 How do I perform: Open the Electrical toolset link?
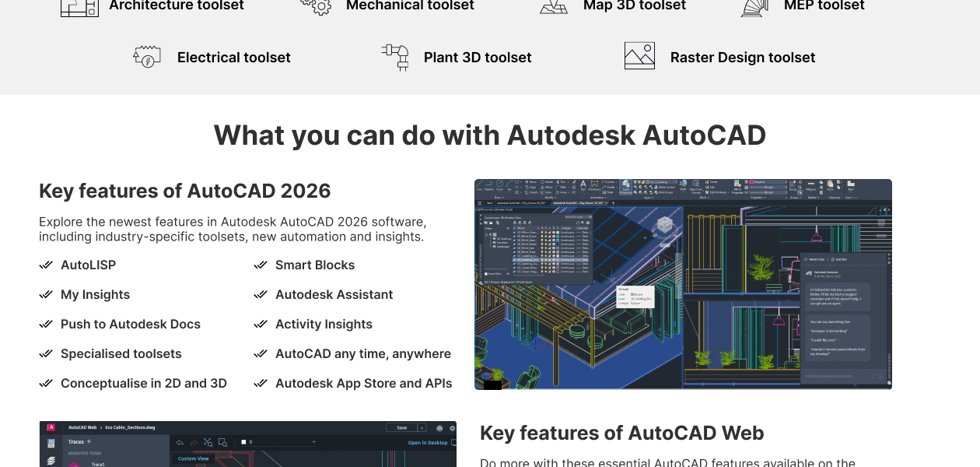tap(233, 58)
